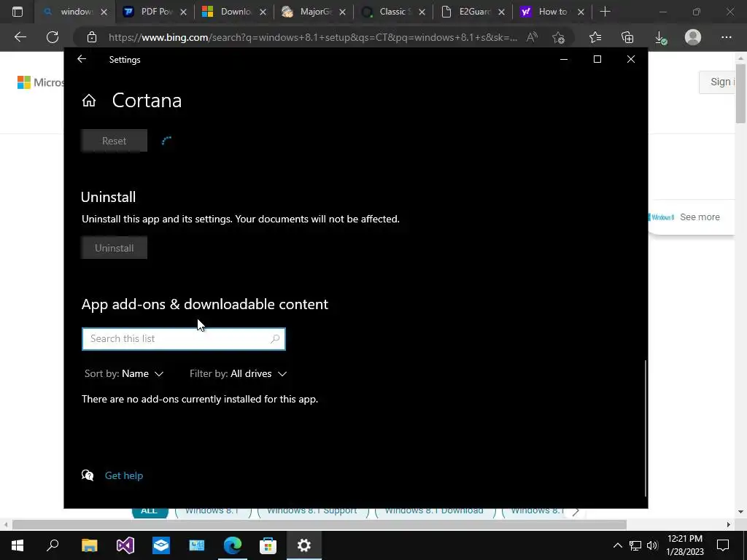Viewport: 747px width, 560px height.
Task: Open the Sort by: Name dropdown
Action: click(x=124, y=374)
